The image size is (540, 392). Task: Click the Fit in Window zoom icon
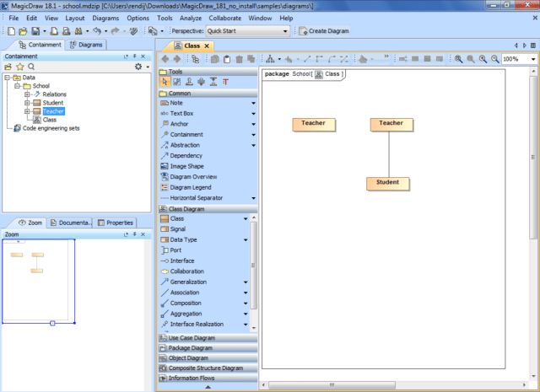[x=458, y=59]
